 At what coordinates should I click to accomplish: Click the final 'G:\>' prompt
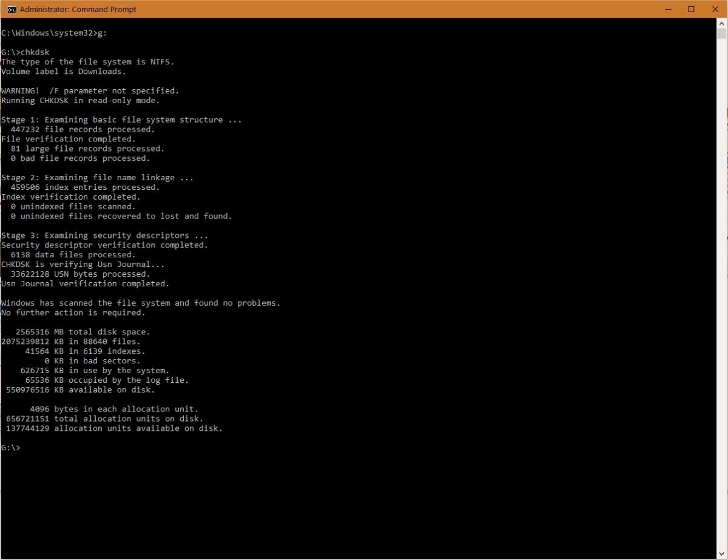pos(11,448)
